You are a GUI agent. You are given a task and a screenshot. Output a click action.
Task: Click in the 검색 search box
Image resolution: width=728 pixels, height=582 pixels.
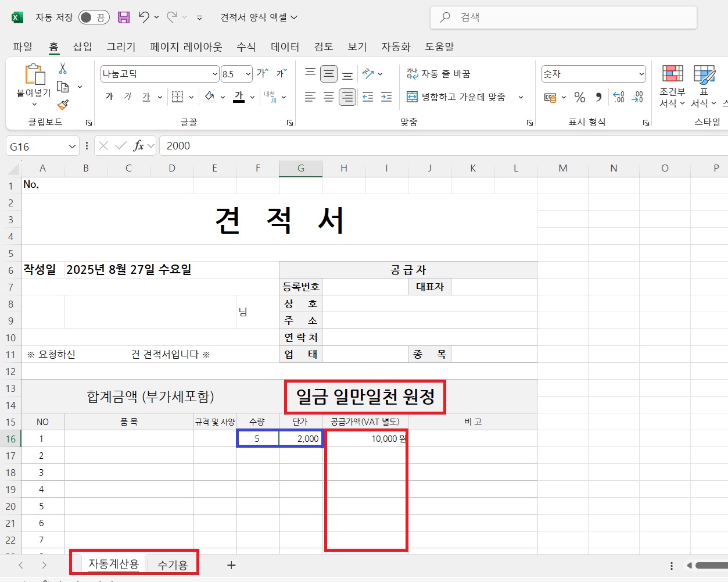point(563,17)
